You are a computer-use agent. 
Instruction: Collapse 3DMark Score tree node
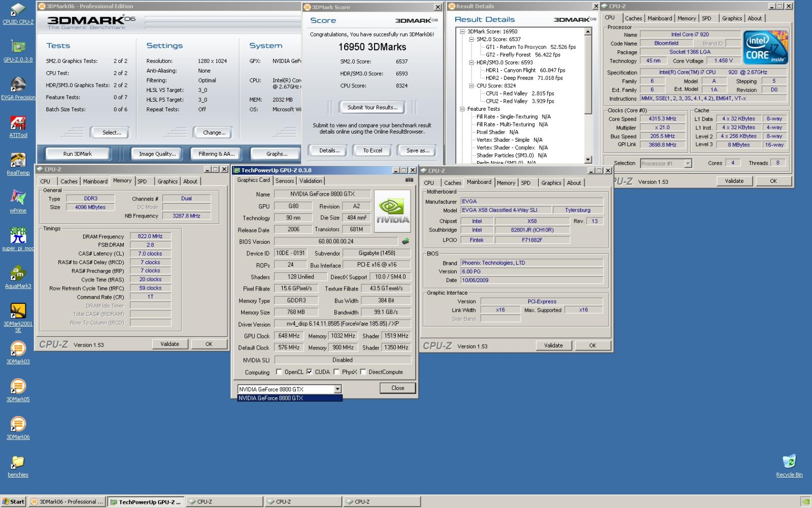462,31
